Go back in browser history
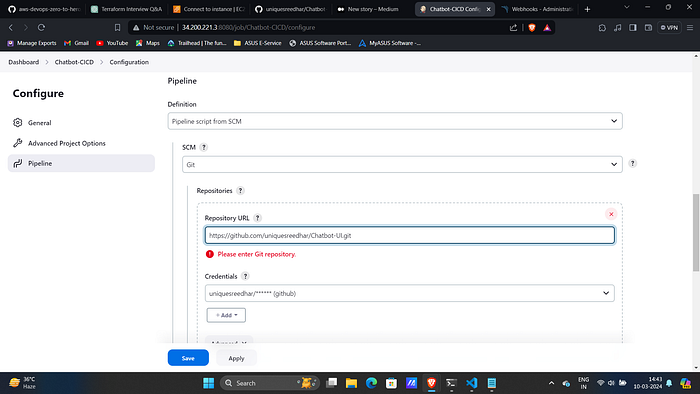This screenshot has height=394, width=700. tap(11, 27)
